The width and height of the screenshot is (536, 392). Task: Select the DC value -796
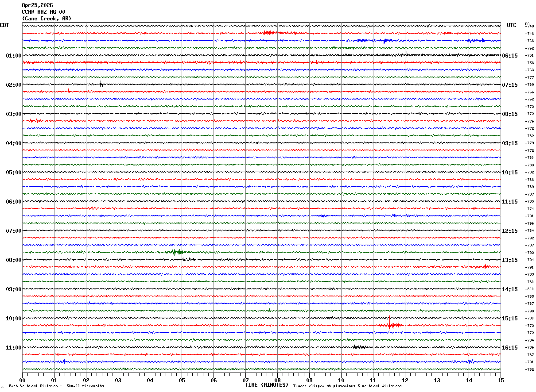[x=529, y=223]
